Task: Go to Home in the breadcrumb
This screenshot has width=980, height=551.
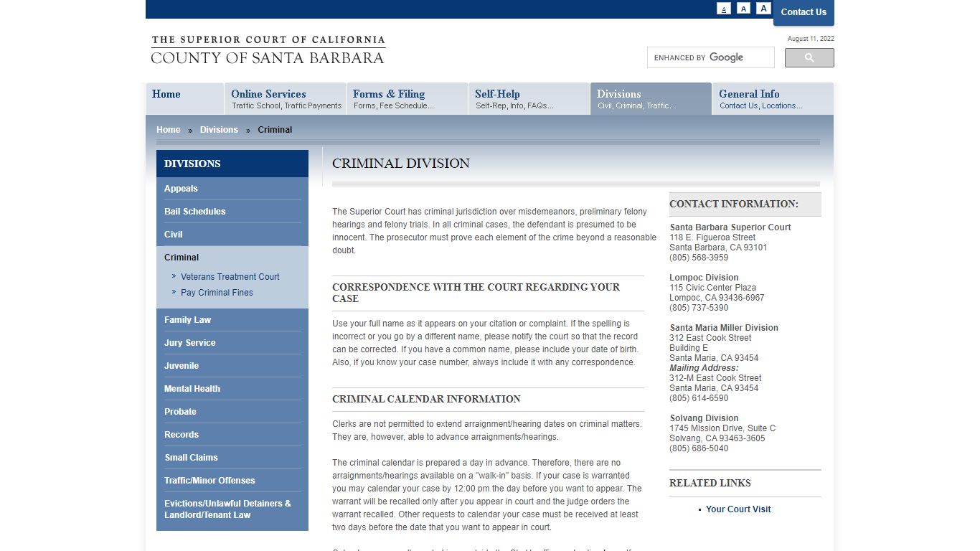Action: (x=169, y=130)
